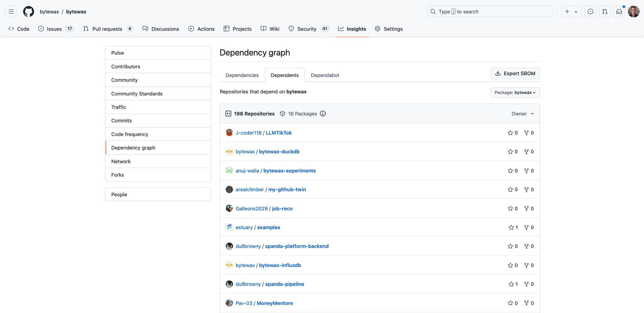This screenshot has height=313, width=644.
Task: Open the issues icon in header
Action: 590,12
